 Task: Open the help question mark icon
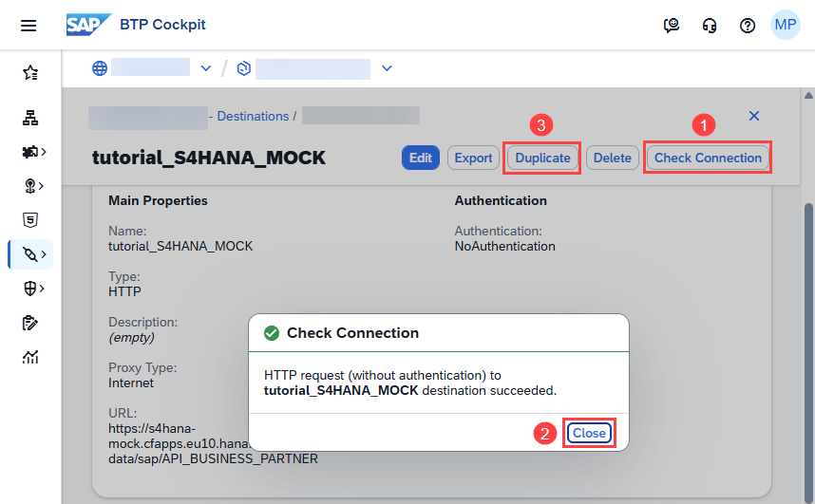click(748, 25)
